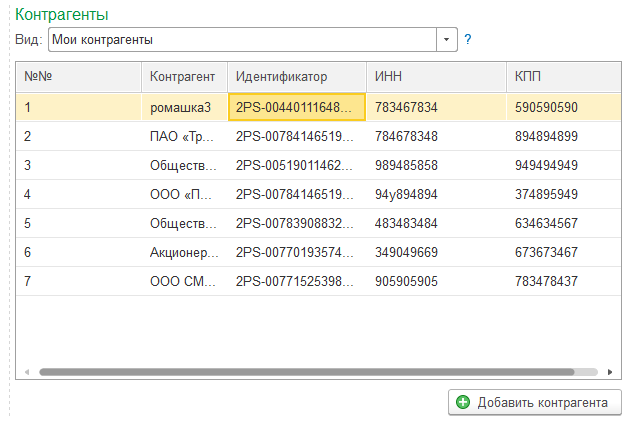Sort by the Контрагент column header
Screen dimensions: 630x423
click(183, 76)
